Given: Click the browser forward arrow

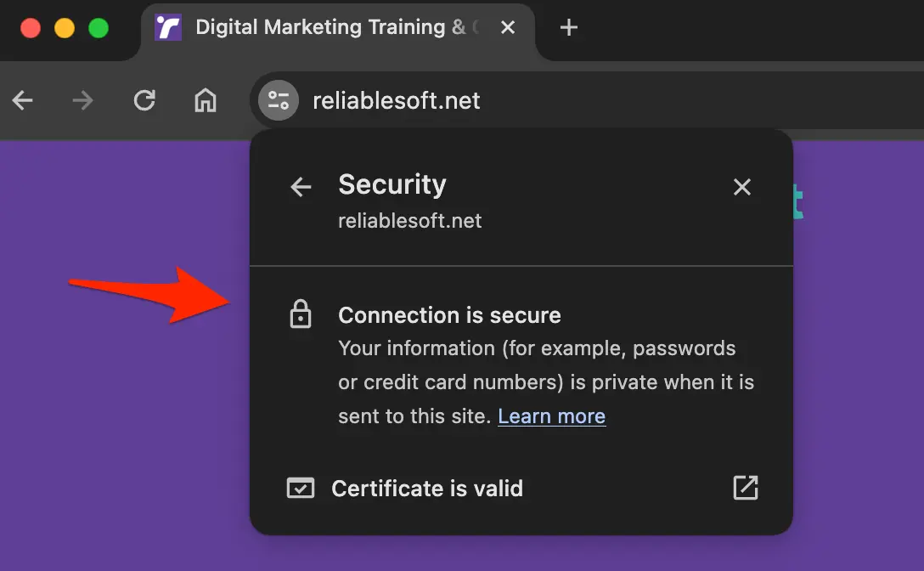Looking at the screenshot, I should coord(82,101).
